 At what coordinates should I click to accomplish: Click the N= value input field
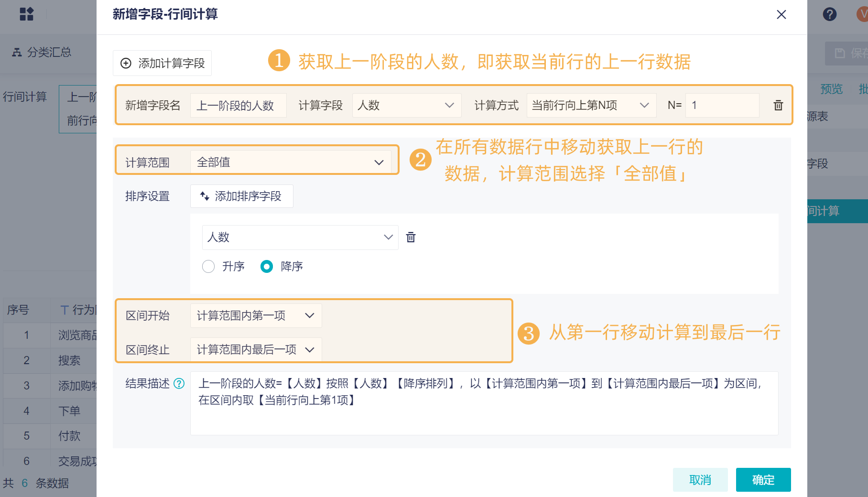pyautogui.click(x=722, y=105)
